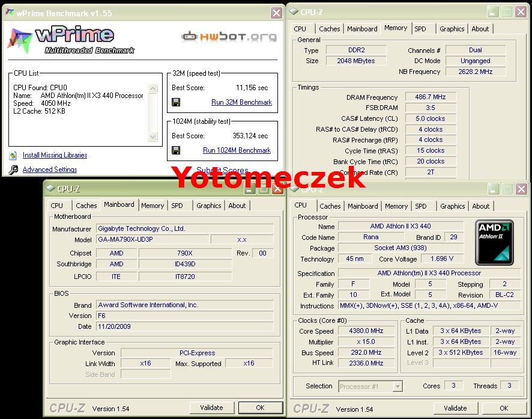Click Submit Scores link

point(222,170)
